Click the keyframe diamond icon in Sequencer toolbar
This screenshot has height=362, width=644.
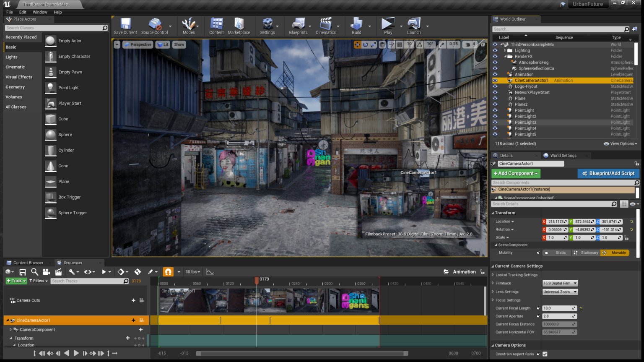coord(119,271)
